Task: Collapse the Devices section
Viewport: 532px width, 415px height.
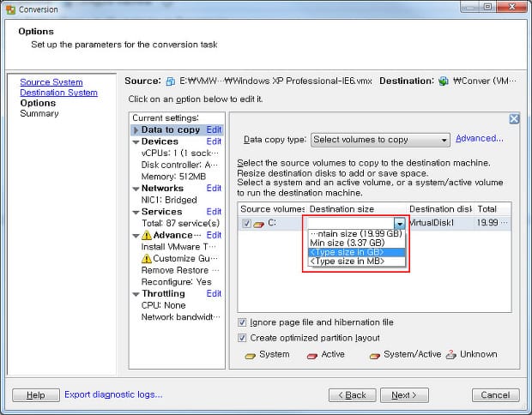Action: tap(136, 142)
